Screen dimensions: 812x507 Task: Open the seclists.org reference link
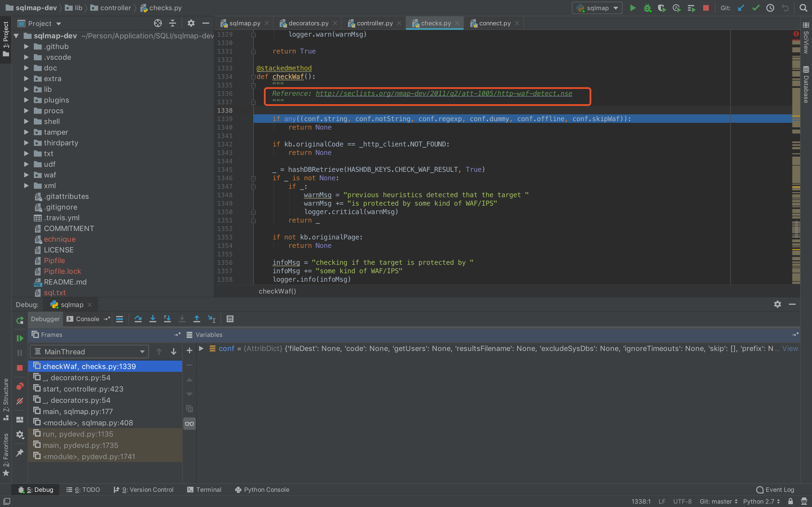(x=443, y=94)
